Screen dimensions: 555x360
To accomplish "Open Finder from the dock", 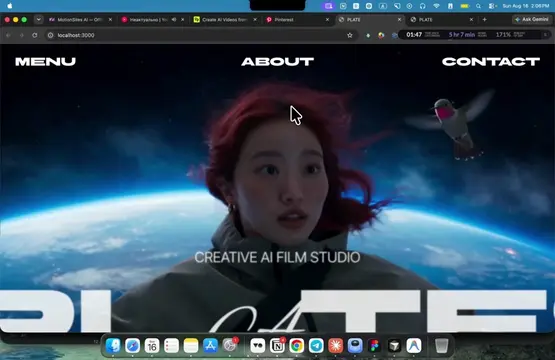I will (113, 345).
